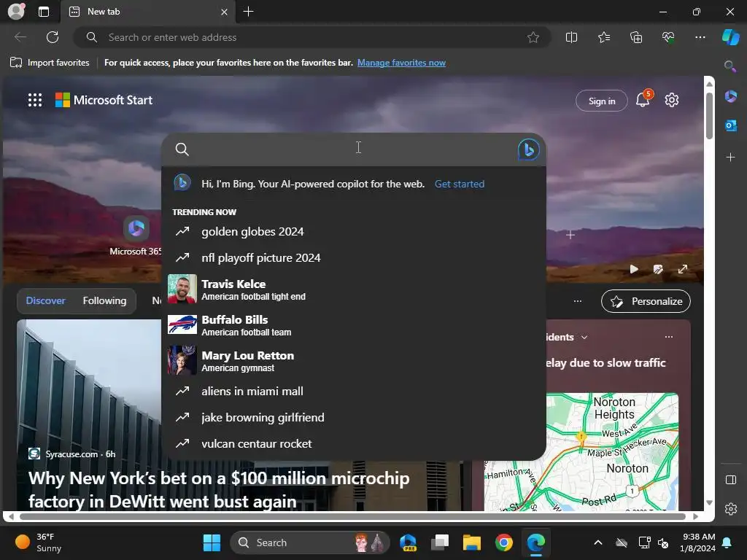Open the Favorites list icon

(604, 37)
